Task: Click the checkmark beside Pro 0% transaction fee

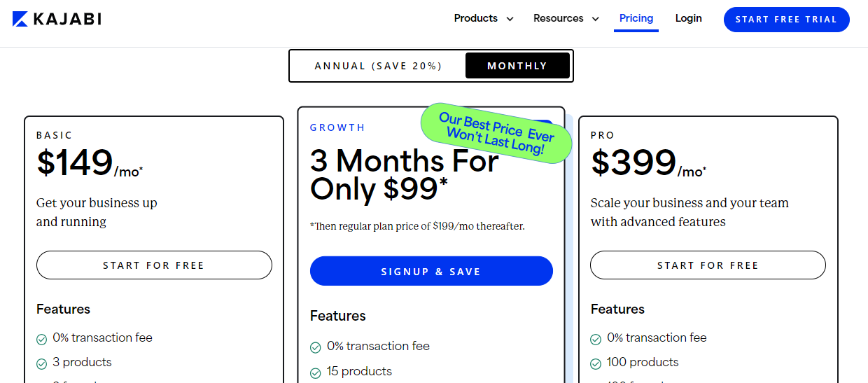Action: pos(596,340)
